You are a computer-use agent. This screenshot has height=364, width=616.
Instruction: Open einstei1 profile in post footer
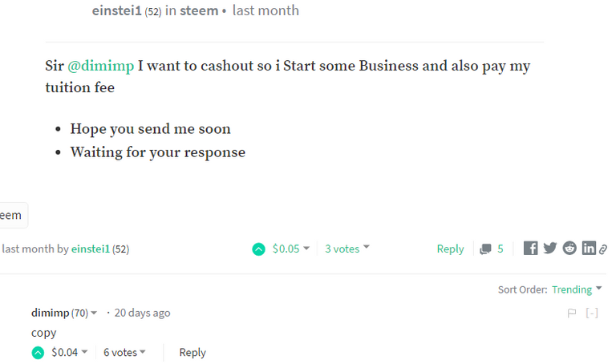pyautogui.click(x=90, y=249)
